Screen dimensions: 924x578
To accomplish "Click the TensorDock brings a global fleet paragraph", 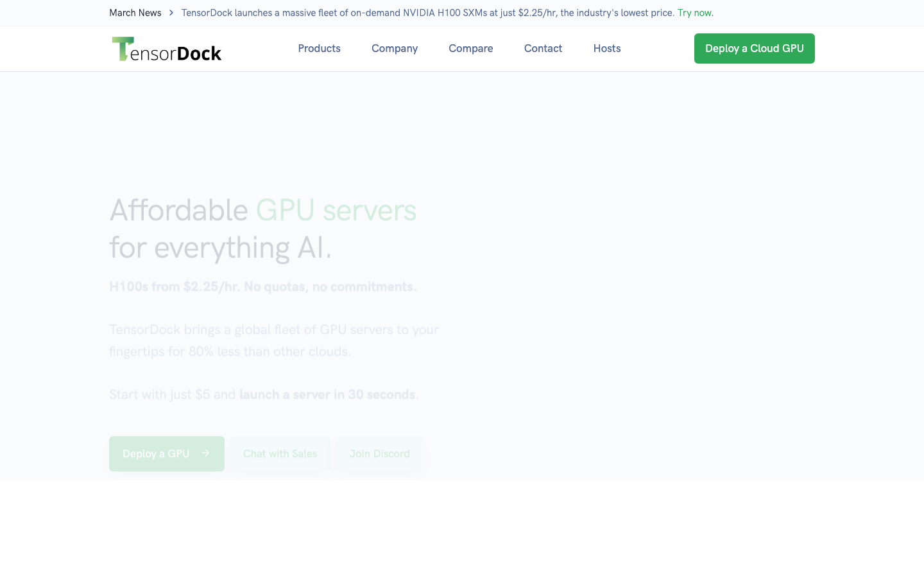I will pyautogui.click(x=274, y=340).
